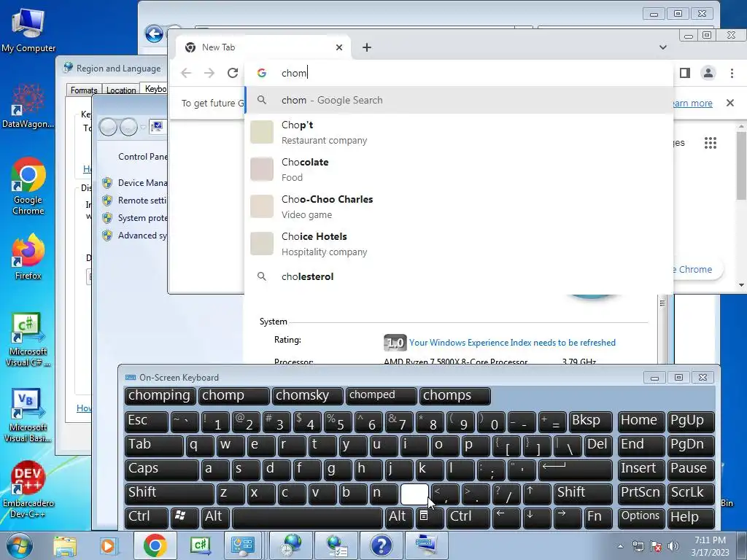Toggle the ScrLk key
747x560 pixels.
[x=691, y=494]
